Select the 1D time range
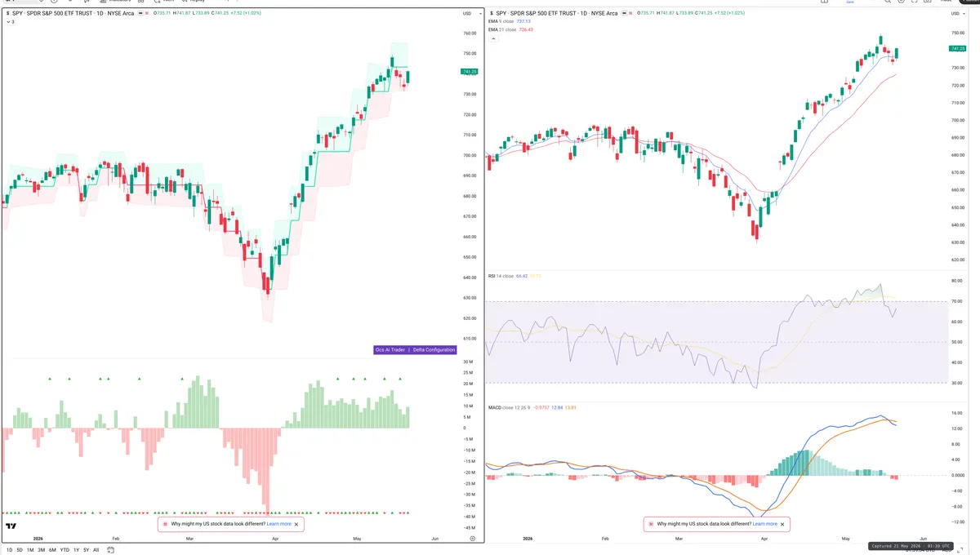980x555 pixels. click(8, 550)
